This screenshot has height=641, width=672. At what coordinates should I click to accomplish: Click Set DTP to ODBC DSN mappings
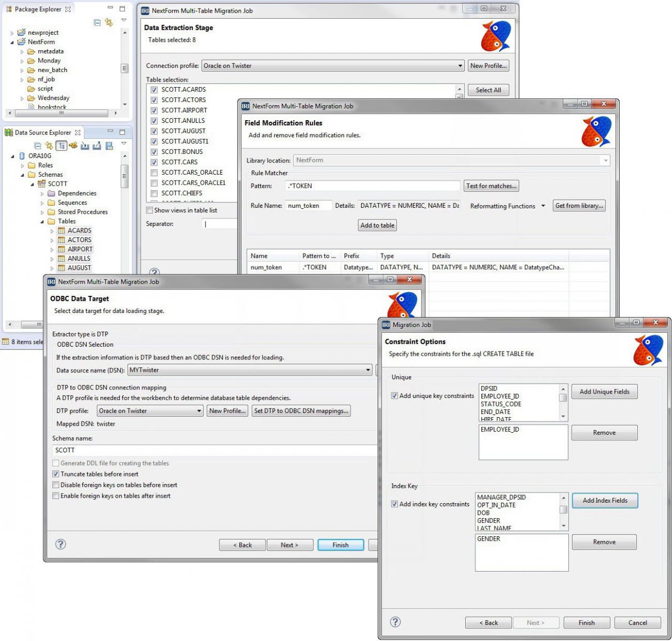tap(301, 411)
